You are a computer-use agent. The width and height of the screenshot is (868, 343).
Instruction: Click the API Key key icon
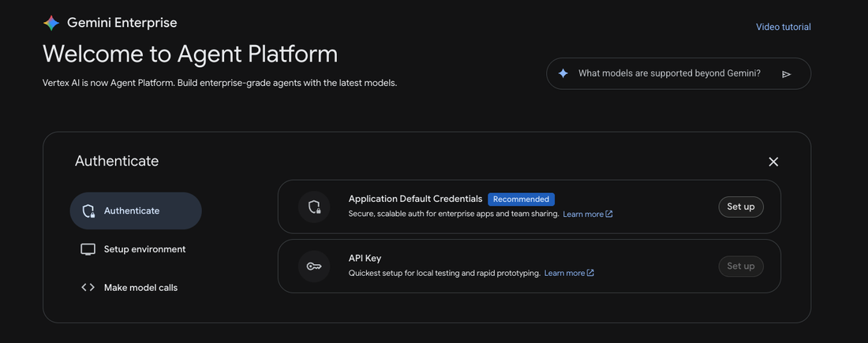pyautogui.click(x=314, y=267)
